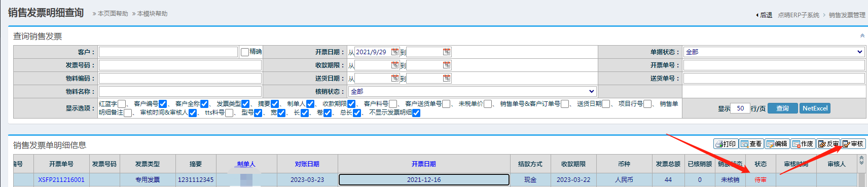Click the 查看 view icon button
Image resolution: width=868 pixels, height=187 pixels.
pos(751,144)
